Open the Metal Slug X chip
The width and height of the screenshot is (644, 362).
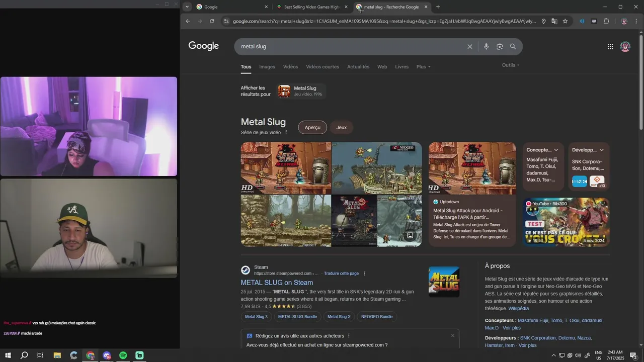(339, 317)
